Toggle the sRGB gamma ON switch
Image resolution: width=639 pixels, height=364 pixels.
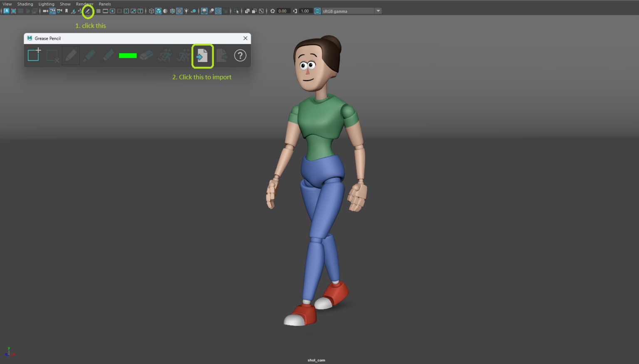pyautogui.click(x=318, y=11)
